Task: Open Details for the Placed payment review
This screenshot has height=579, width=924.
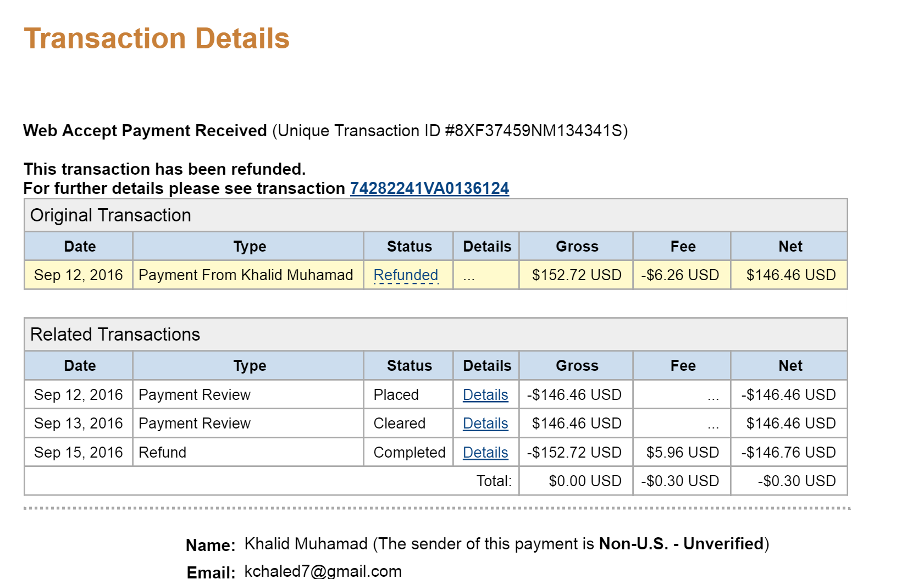Action: click(485, 395)
